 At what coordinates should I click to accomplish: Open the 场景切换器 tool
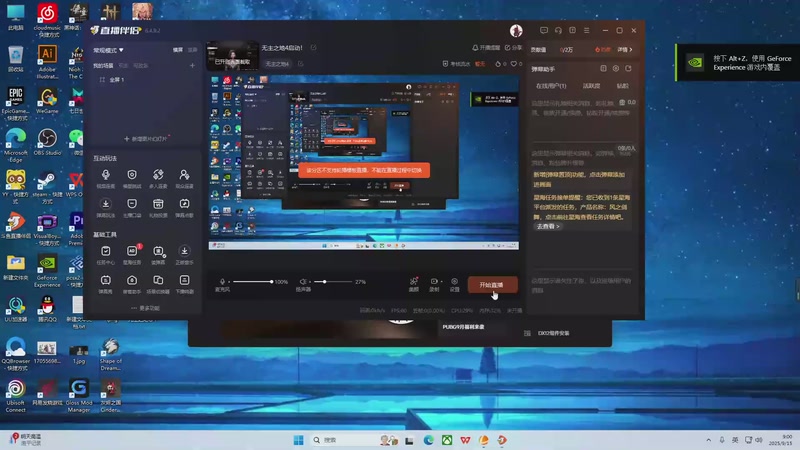pos(158,284)
